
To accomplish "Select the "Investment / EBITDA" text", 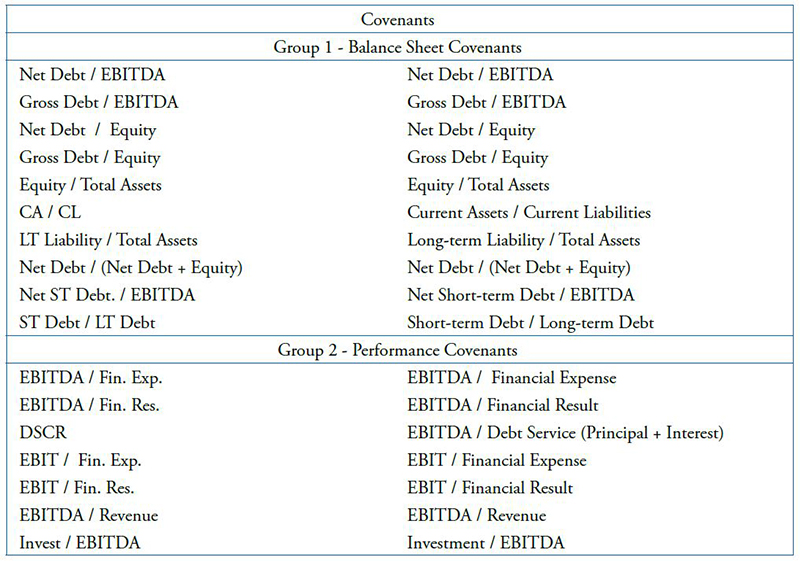I will 485,543.
